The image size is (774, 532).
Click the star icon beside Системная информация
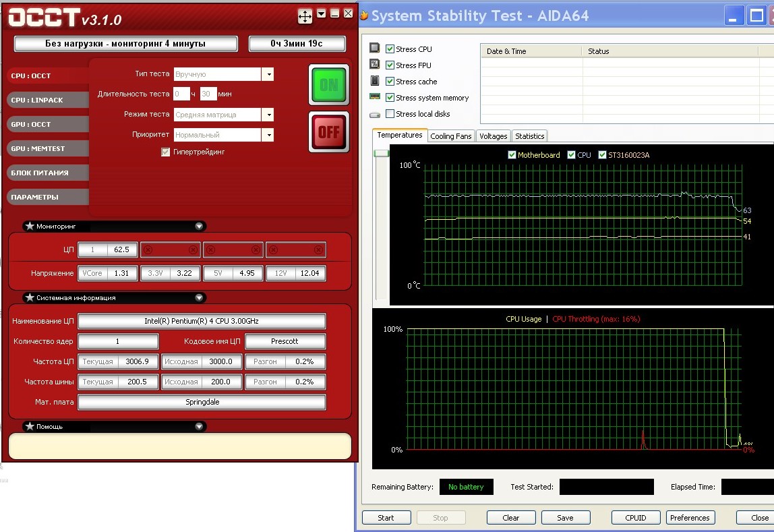click(x=30, y=297)
